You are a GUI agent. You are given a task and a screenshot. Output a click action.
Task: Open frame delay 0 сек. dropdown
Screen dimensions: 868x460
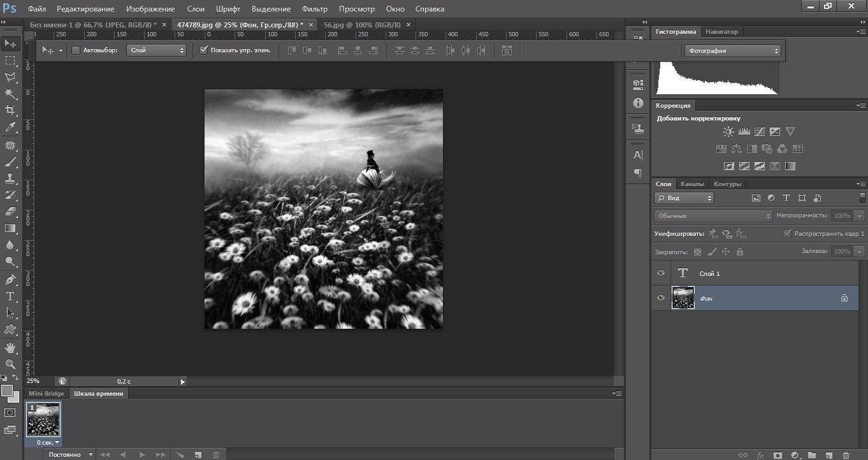coord(48,442)
